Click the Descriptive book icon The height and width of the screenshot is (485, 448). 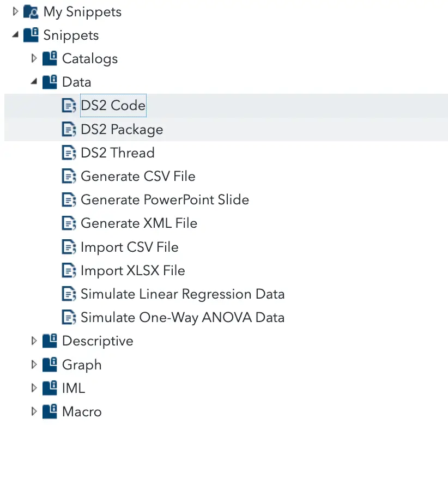tap(50, 341)
